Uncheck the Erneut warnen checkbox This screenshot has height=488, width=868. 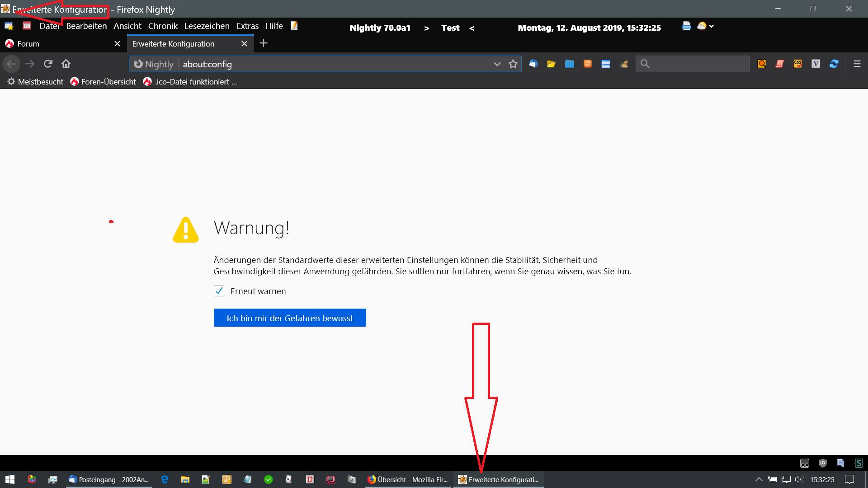click(x=219, y=291)
